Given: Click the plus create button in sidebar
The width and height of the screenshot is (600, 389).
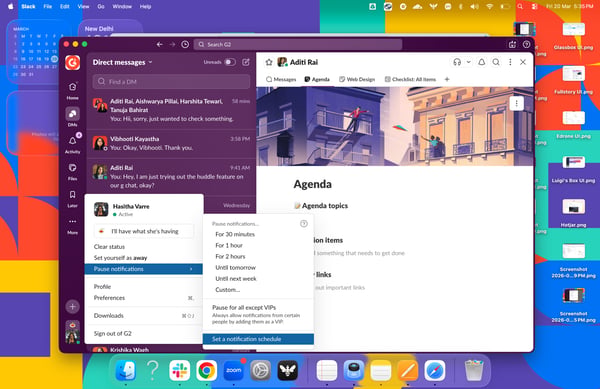Looking at the screenshot, I should 72,306.
